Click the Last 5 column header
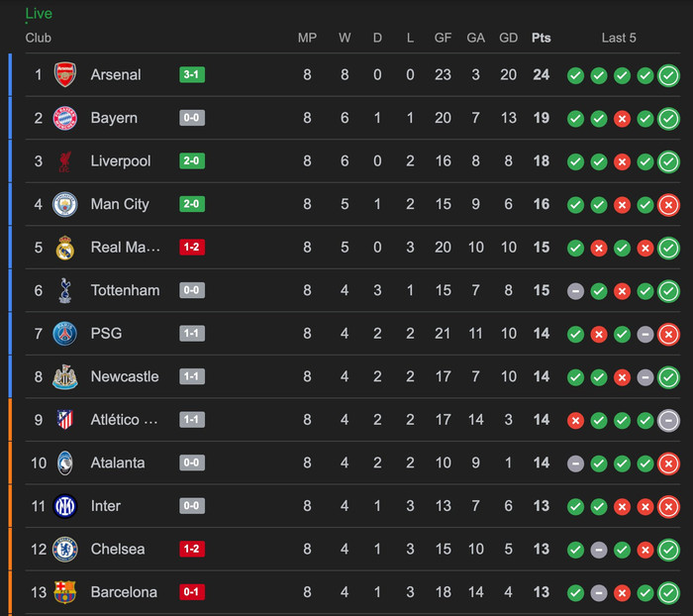This screenshot has width=693, height=616. [619, 38]
